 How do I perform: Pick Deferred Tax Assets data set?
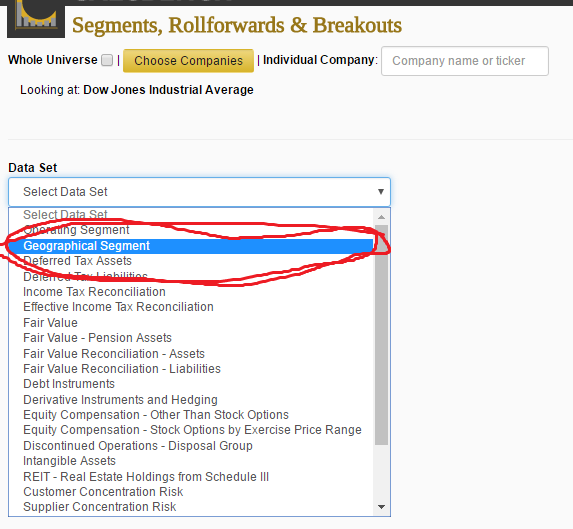tap(191, 261)
